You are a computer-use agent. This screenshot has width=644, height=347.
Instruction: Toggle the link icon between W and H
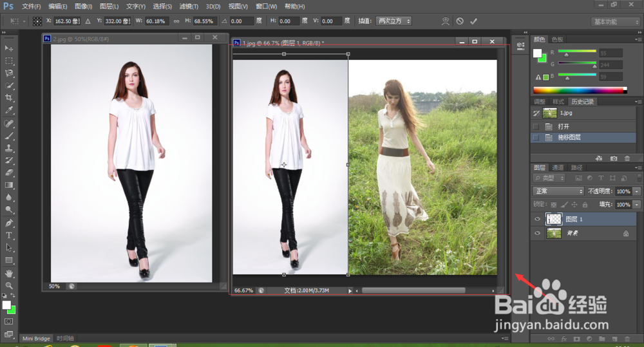click(x=176, y=21)
